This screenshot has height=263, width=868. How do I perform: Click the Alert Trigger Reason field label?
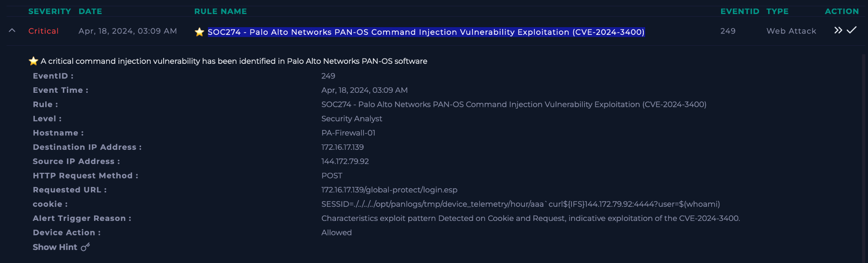(82, 218)
